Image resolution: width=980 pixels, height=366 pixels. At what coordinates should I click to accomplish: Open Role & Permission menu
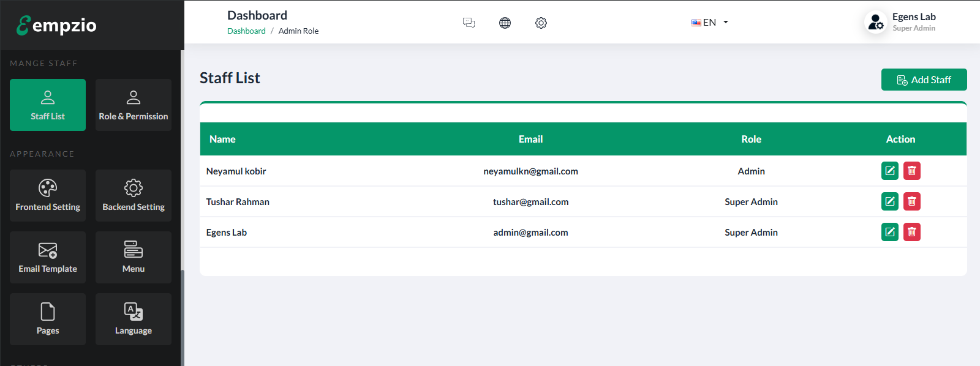pyautogui.click(x=134, y=105)
